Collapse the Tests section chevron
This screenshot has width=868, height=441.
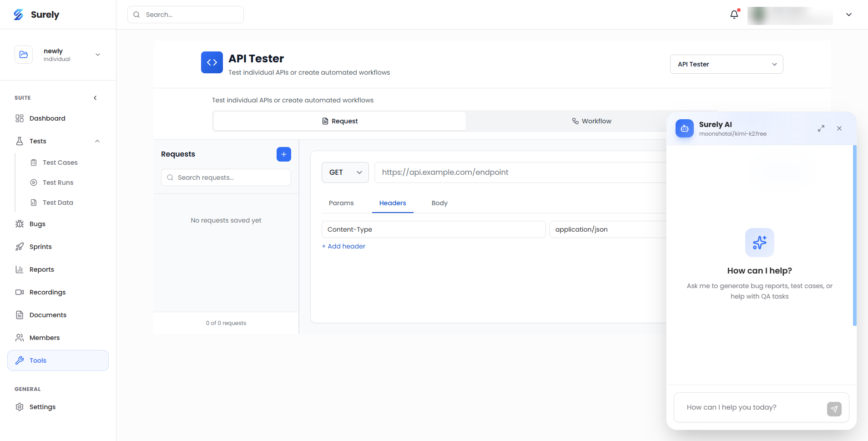97,141
